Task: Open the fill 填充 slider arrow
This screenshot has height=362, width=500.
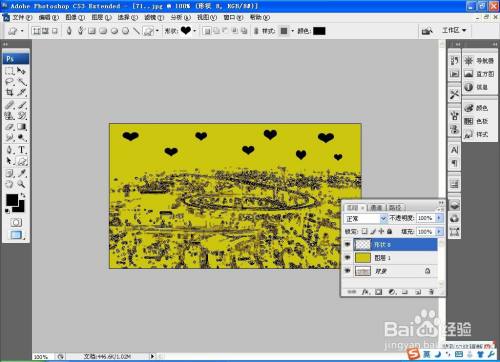Action: (x=439, y=231)
